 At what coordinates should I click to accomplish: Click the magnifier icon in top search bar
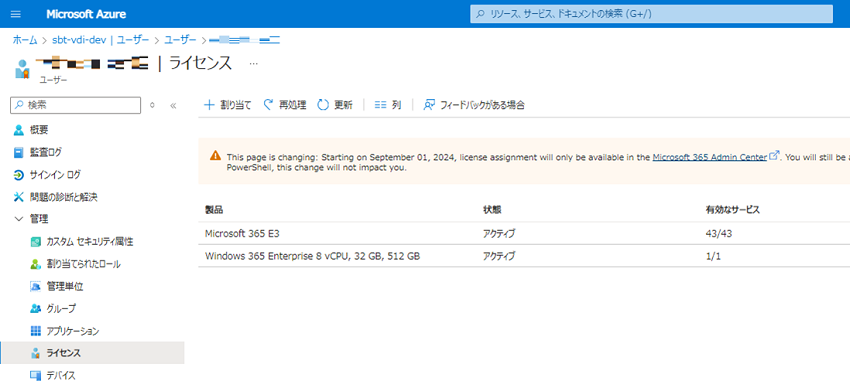(x=480, y=14)
